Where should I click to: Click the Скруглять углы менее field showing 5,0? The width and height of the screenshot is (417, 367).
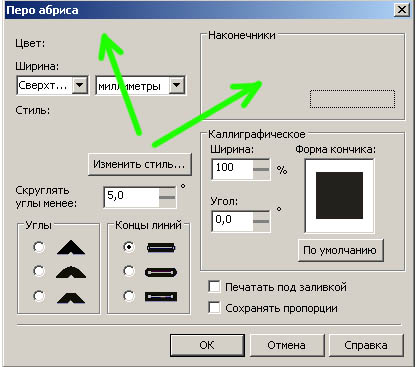(x=131, y=197)
